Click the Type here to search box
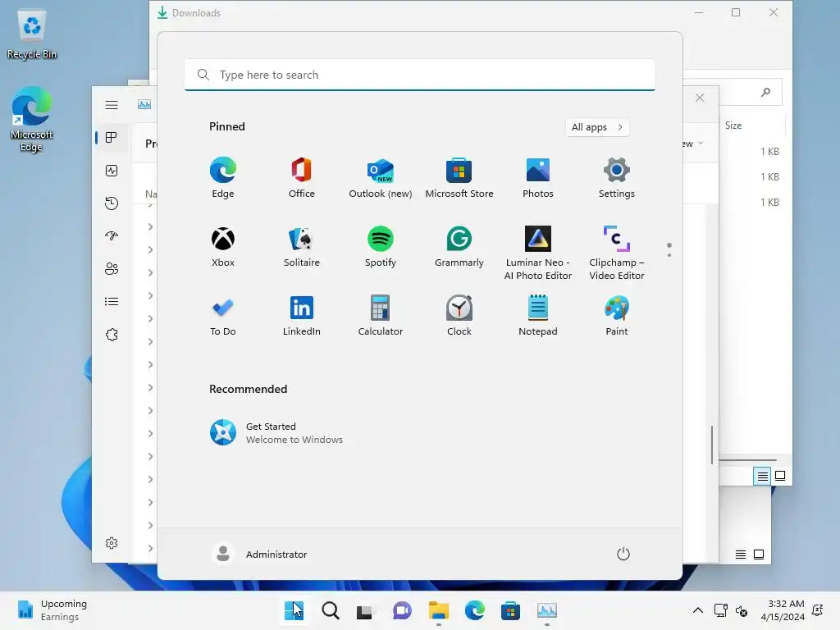Screen dimensions: 840x630 tap(420, 75)
